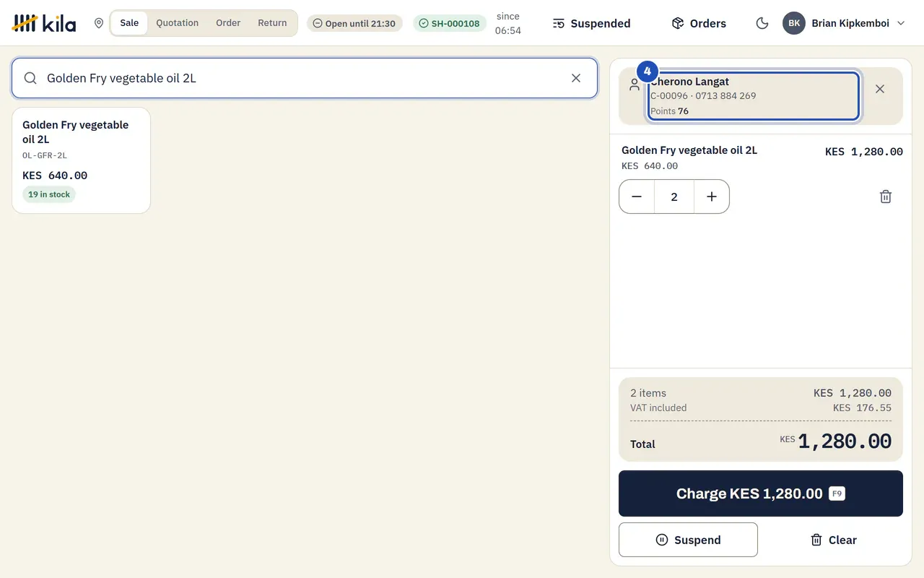Decrease Golden Fry oil quantity
The width and height of the screenshot is (924, 578).
pyautogui.click(x=637, y=197)
